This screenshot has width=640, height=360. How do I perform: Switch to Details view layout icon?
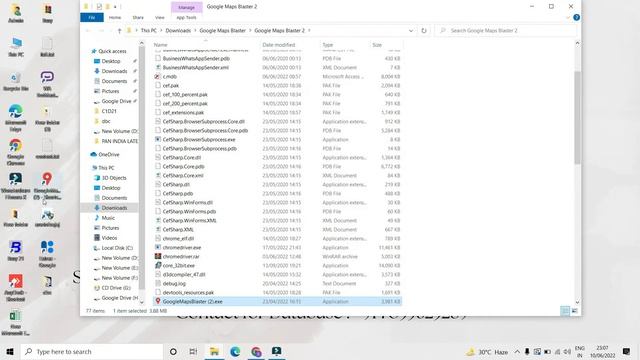565,311
